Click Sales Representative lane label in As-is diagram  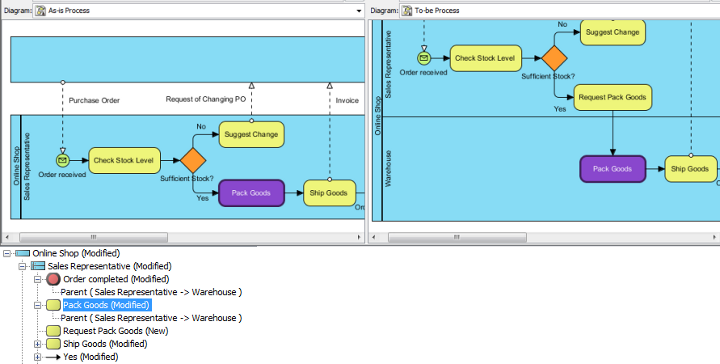[x=27, y=167]
